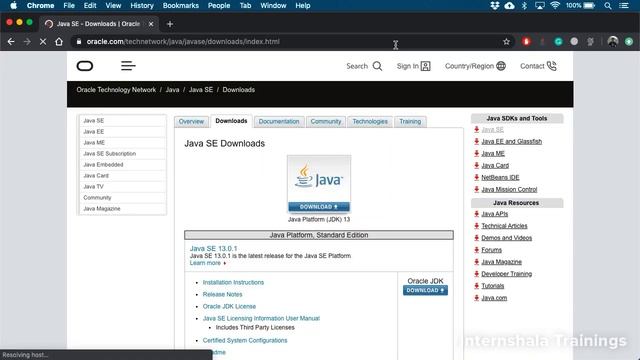Open Java SE Licensing Information User Manual
The image size is (640, 360).
tap(261, 318)
